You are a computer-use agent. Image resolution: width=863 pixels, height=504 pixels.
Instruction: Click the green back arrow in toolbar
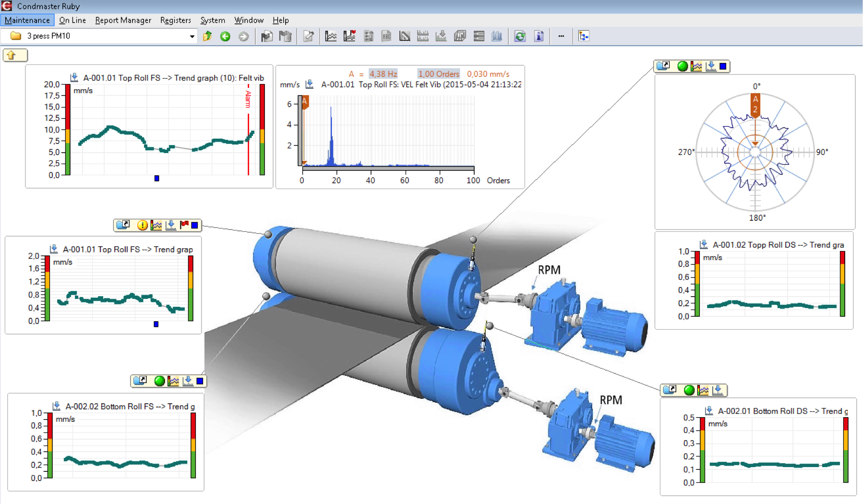tap(225, 36)
